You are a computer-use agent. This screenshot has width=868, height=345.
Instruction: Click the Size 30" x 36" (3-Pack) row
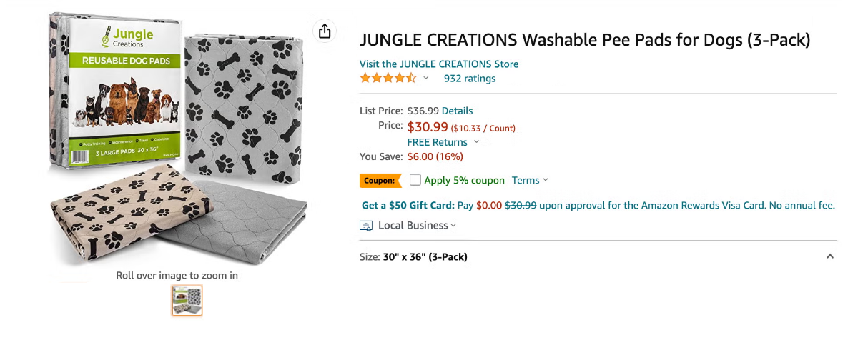598,256
